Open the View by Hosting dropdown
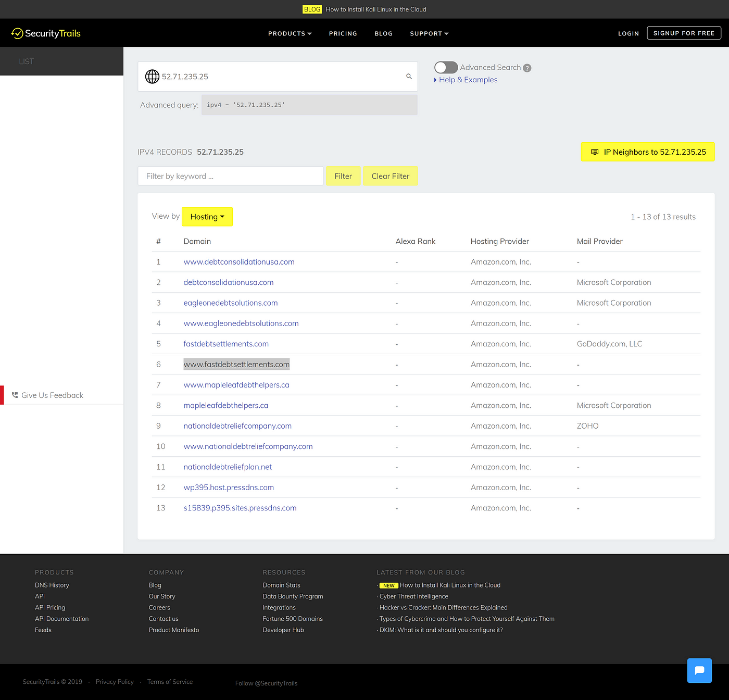The height and width of the screenshot is (700, 729). coord(207,217)
